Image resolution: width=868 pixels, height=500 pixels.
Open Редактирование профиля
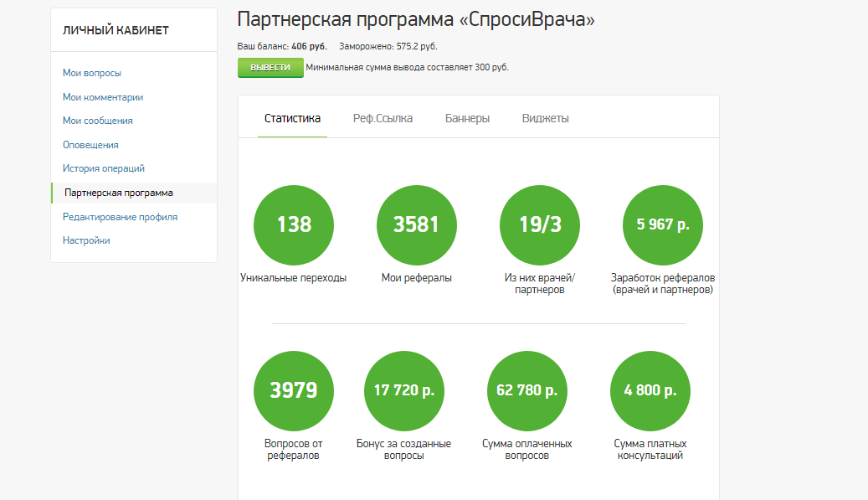121,217
